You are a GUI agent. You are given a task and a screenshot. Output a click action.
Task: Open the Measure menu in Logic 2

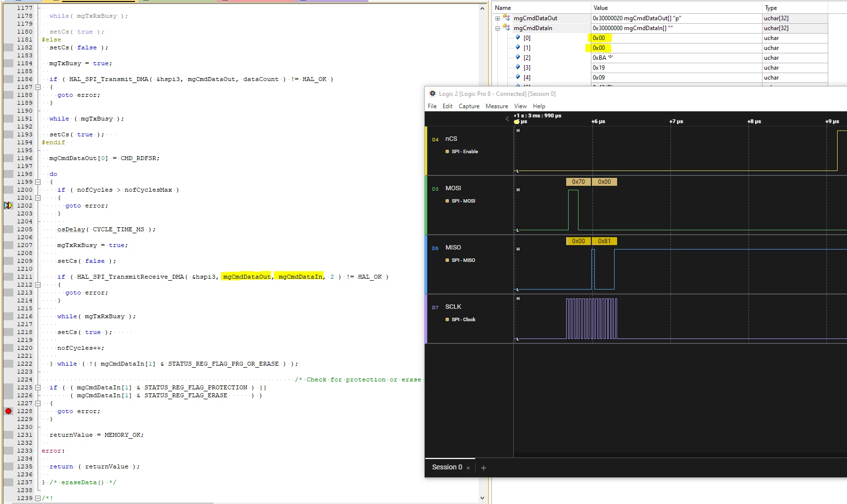(x=496, y=106)
